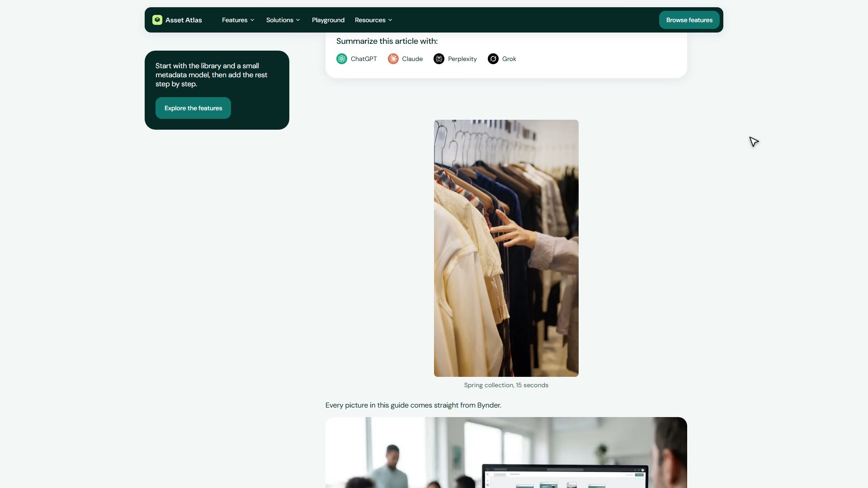Summarize the article with Claude

click(406, 59)
